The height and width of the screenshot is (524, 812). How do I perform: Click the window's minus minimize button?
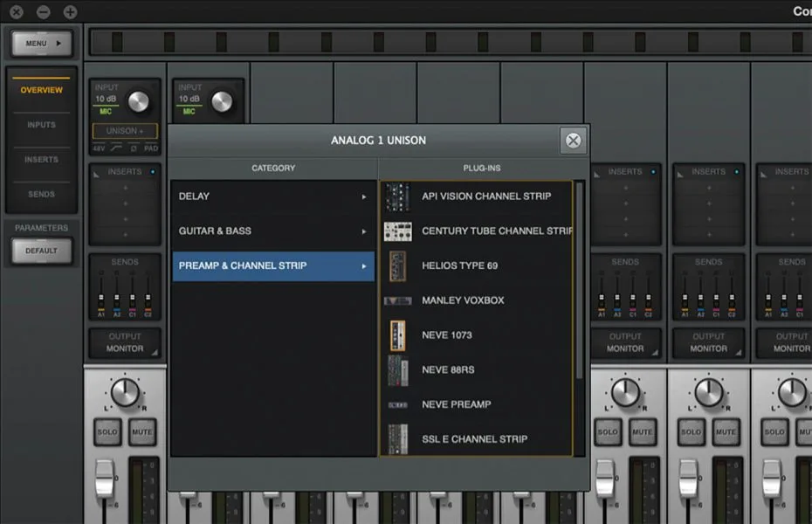pyautogui.click(x=44, y=12)
